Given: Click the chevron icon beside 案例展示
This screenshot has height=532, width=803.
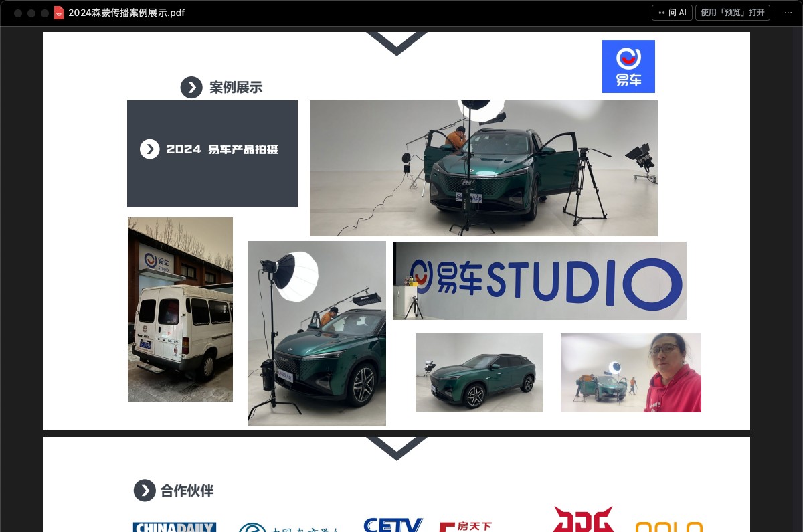Looking at the screenshot, I should 191,87.
